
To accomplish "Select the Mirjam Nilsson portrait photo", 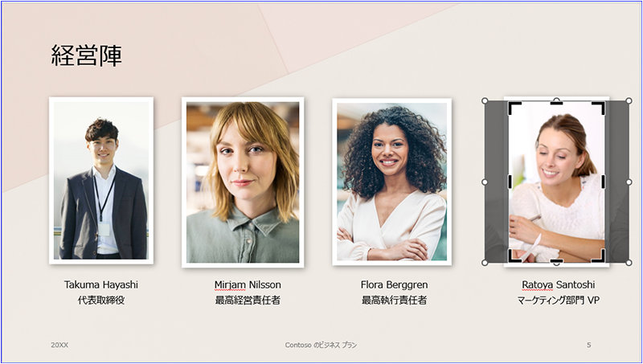I will pos(243,182).
